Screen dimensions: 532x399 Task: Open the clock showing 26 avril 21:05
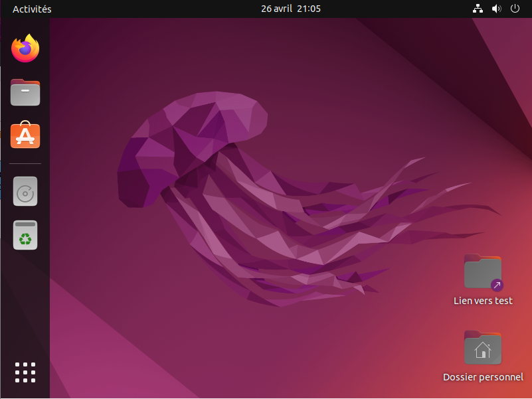coord(291,9)
